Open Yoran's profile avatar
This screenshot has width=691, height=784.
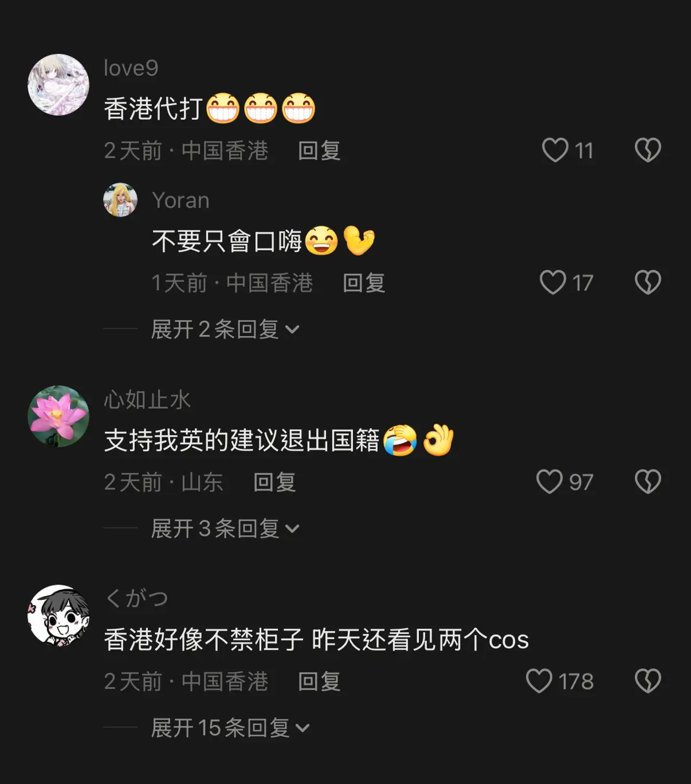(120, 200)
